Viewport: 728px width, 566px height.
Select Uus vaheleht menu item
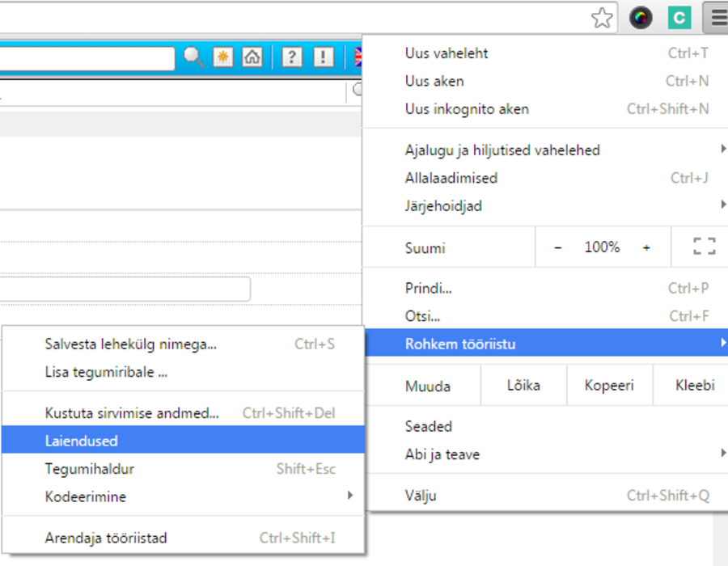click(x=545, y=53)
